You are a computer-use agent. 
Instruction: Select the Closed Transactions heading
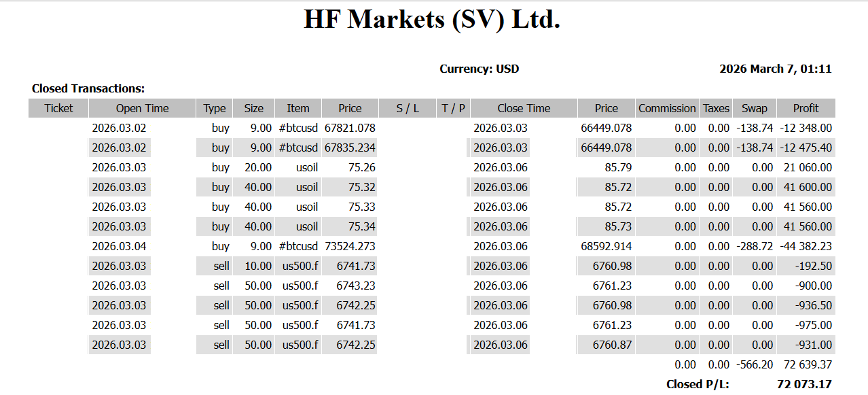(88, 88)
